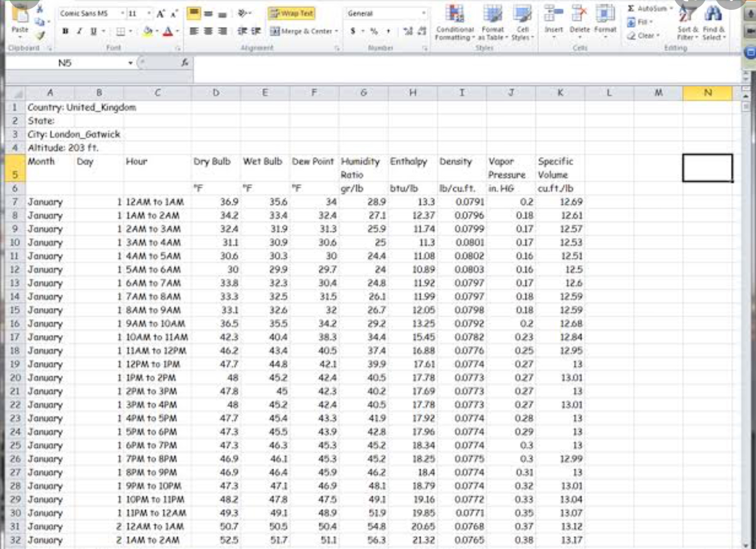The image size is (756, 549).
Task: Select column D header
Action: pyautogui.click(x=216, y=93)
